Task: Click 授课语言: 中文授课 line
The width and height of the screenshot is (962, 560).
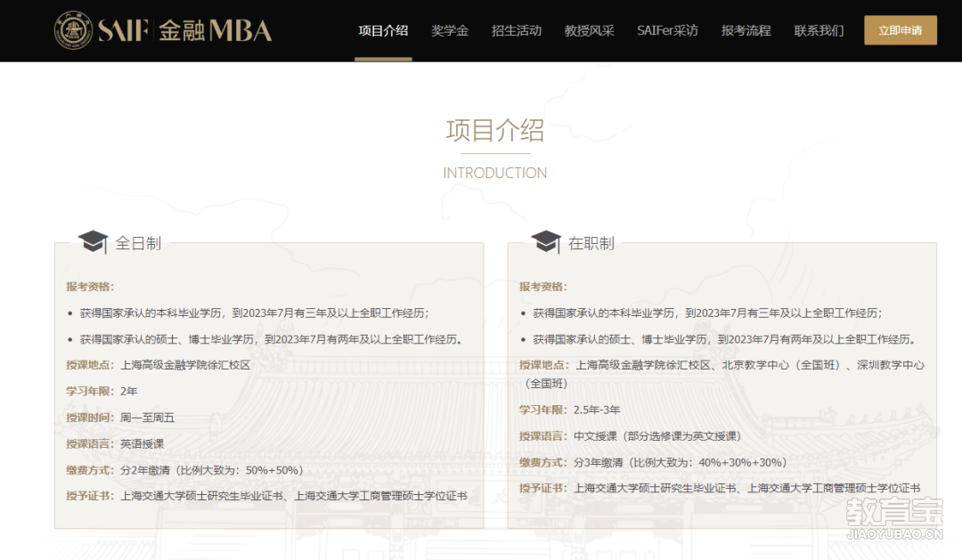Action: 631,436
